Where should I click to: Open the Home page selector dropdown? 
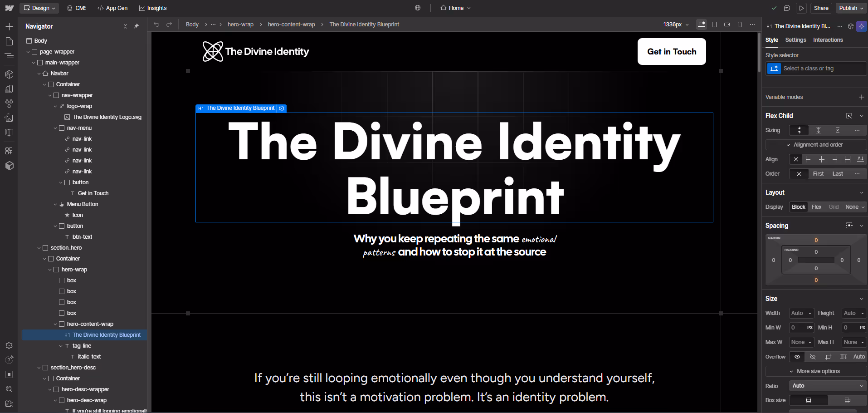[x=455, y=8]
